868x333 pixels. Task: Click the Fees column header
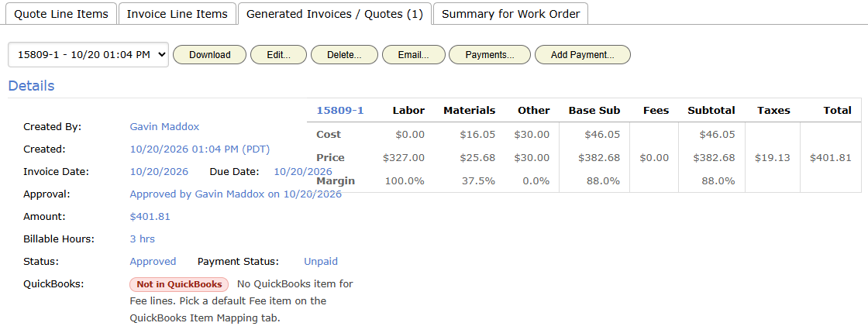656,110
